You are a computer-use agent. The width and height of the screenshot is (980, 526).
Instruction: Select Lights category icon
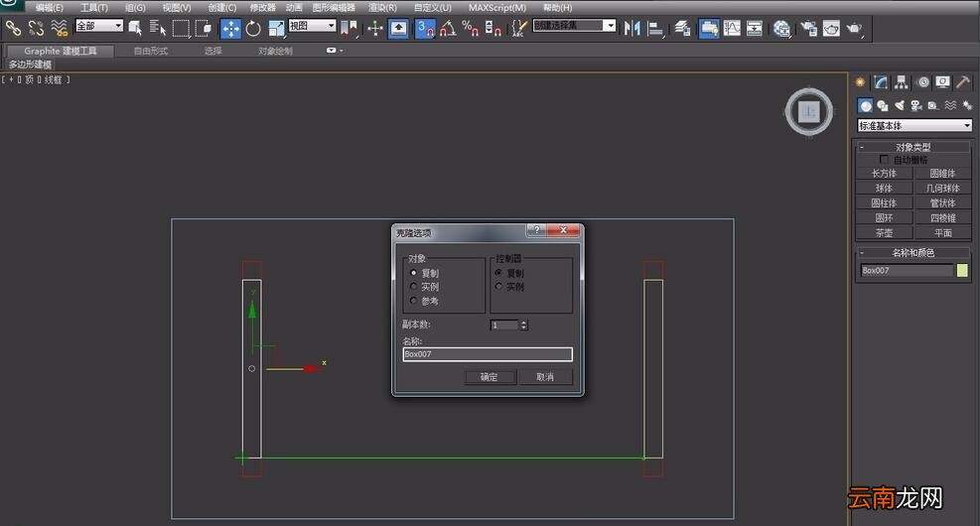[900, 105]
